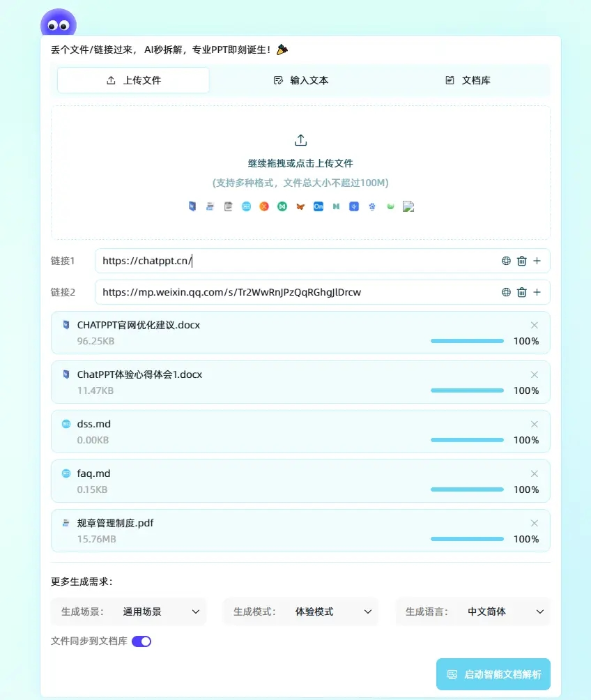591x700 pixels.
Task: Click Markdown icon beside dss.md
Action: coord(66,424)
